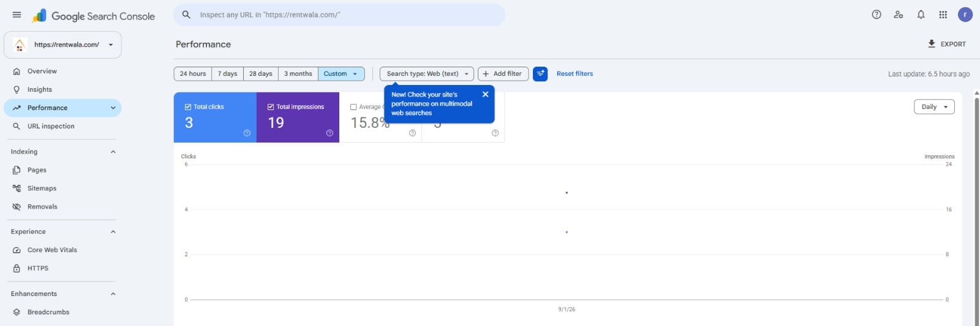This screenshot has height=326, width=980.
Task: Go to Overview in the sidebar
Action: coord(63,72)
